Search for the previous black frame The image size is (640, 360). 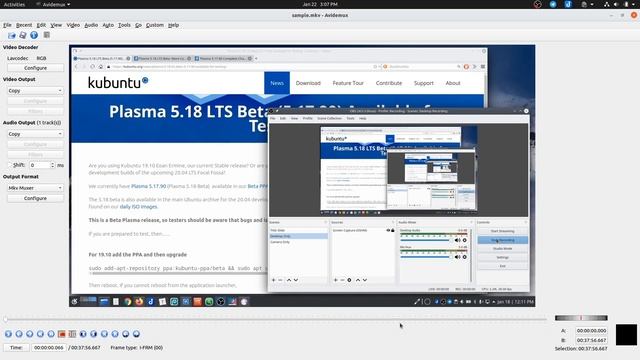[x=83, y=334]
